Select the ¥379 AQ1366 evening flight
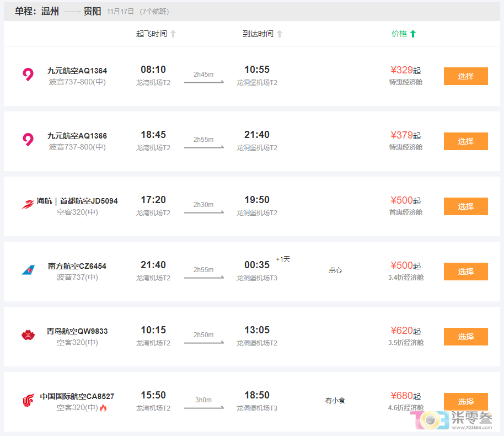This screenshot has width=504, height=436. (465, 141)
